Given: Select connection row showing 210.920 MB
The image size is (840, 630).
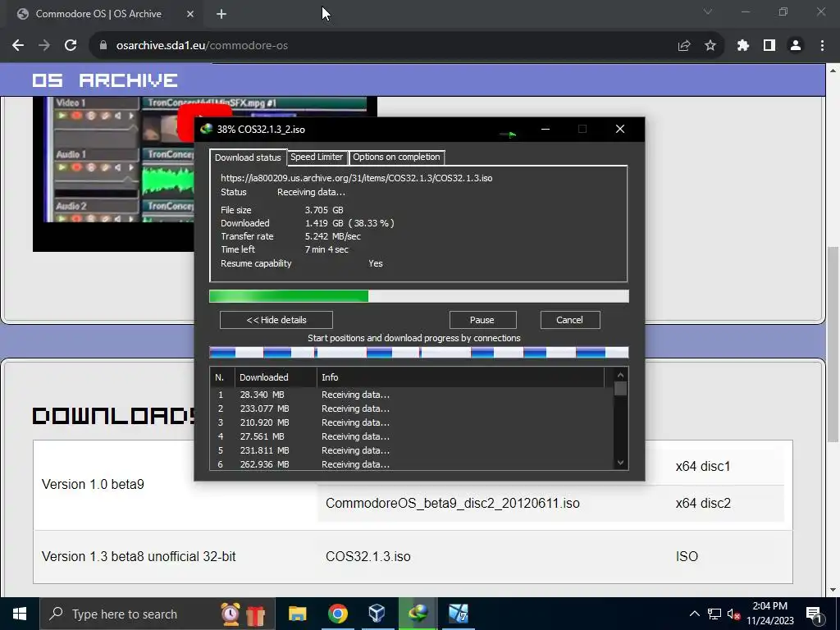Looking at the screenshot, I should [x=412, y=422].
